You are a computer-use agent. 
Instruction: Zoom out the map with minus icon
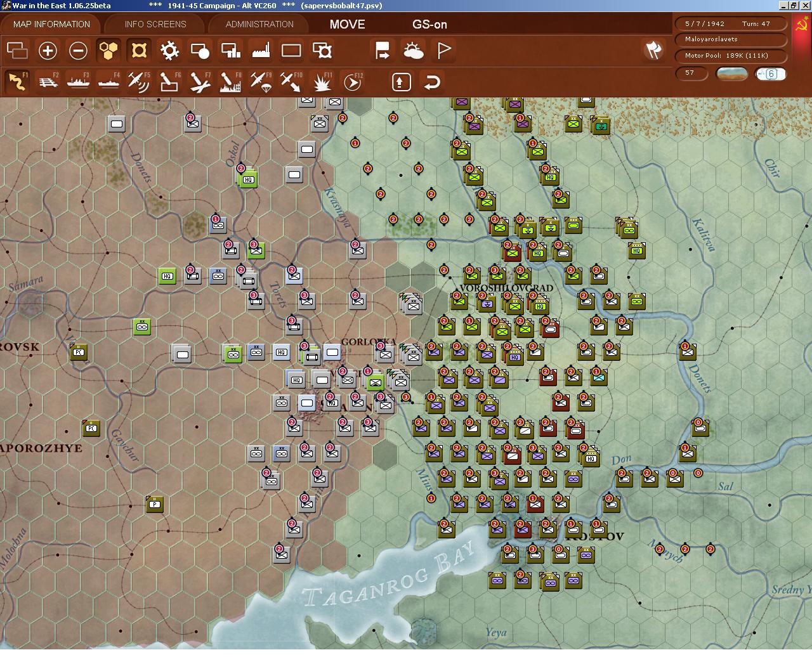78,50
